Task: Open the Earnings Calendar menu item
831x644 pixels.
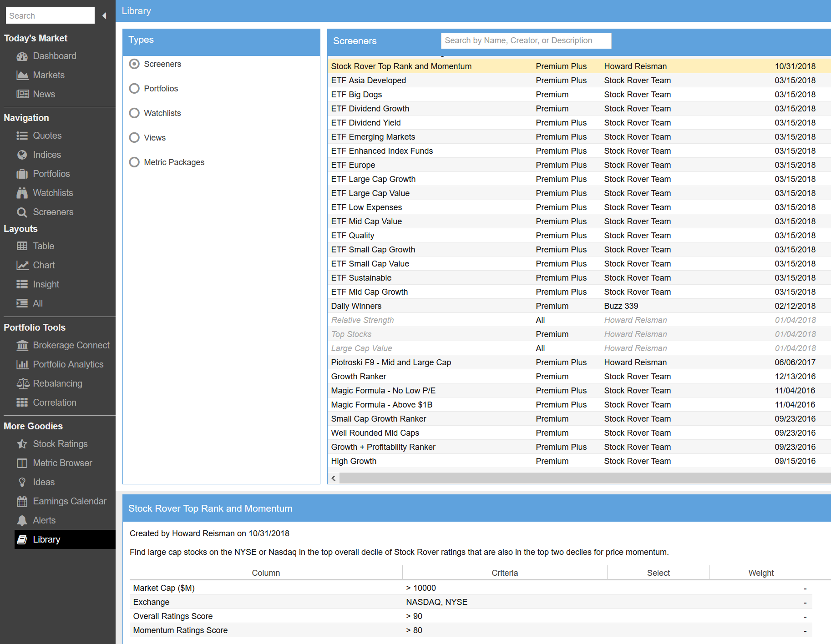Action: tap(70, 502)
